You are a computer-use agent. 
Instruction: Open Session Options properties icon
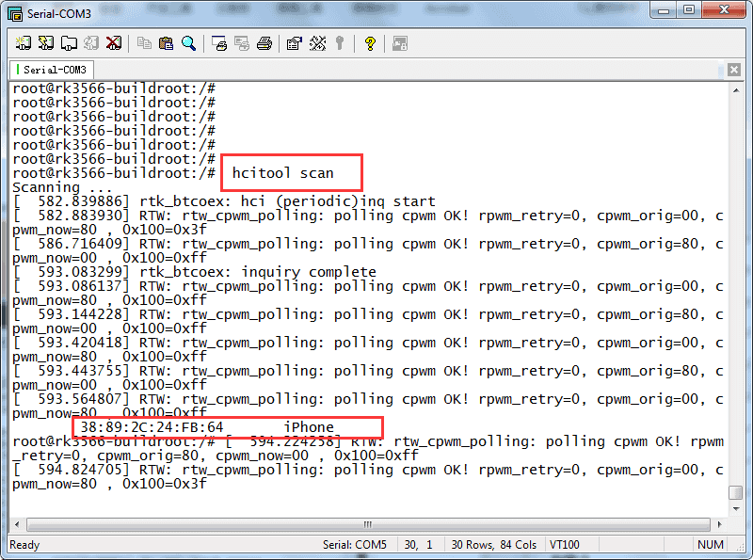click(295, 43)
